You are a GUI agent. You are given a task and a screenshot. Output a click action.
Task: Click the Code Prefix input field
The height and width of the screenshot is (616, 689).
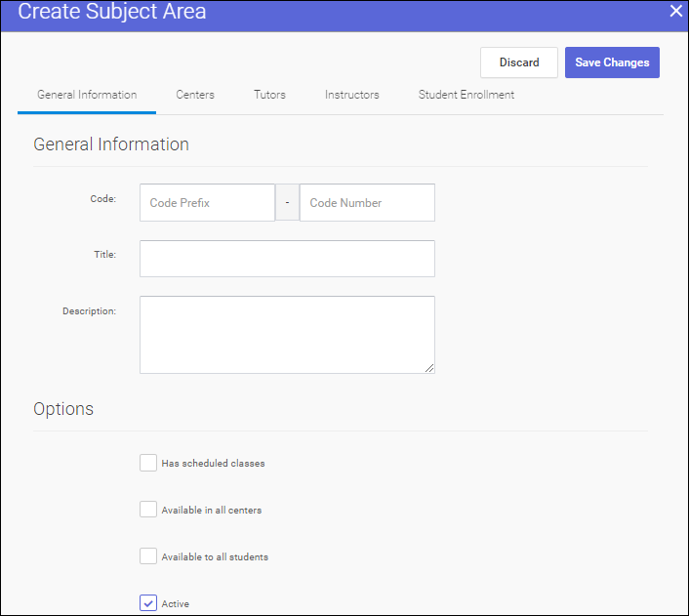[x=207, y=203]
